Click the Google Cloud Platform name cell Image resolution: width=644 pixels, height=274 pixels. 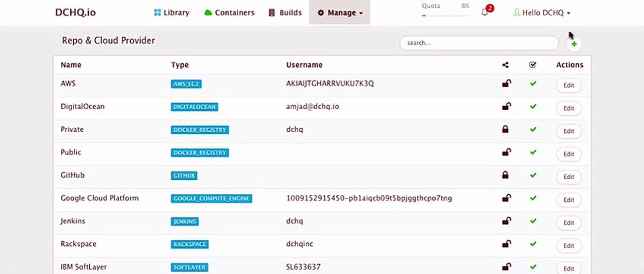click(x=100, y=198)
